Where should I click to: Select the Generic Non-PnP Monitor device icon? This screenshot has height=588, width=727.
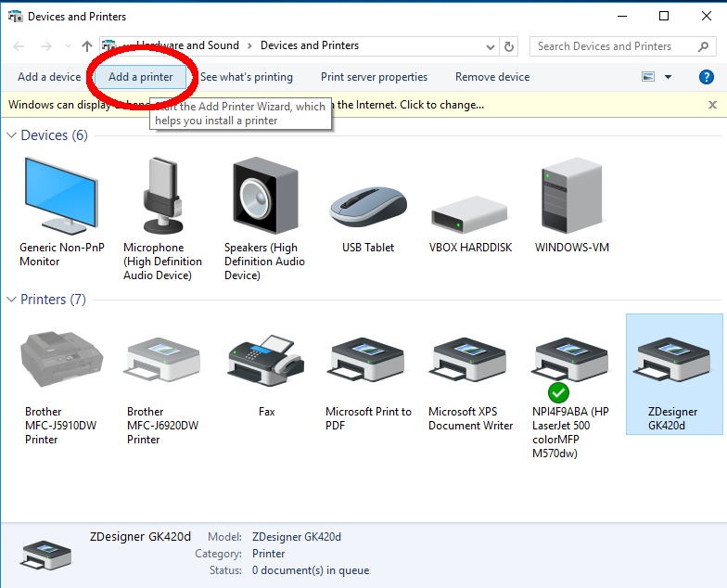(x=61, y=197)
